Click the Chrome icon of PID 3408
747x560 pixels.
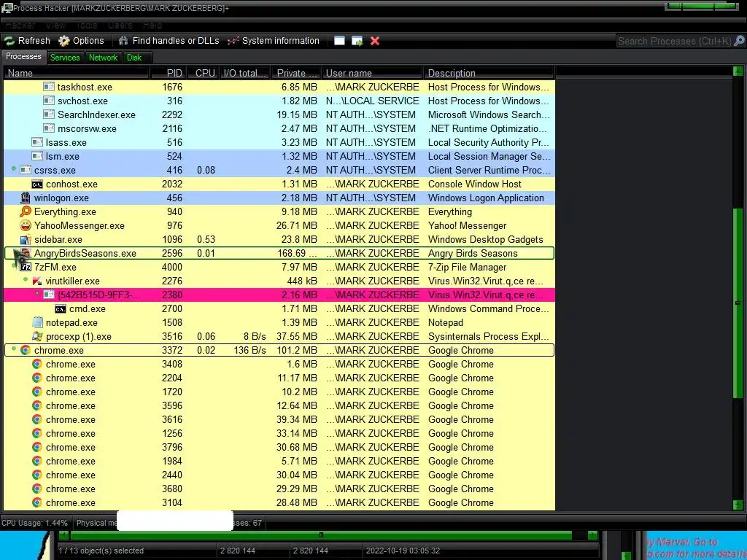click(37, 364)
